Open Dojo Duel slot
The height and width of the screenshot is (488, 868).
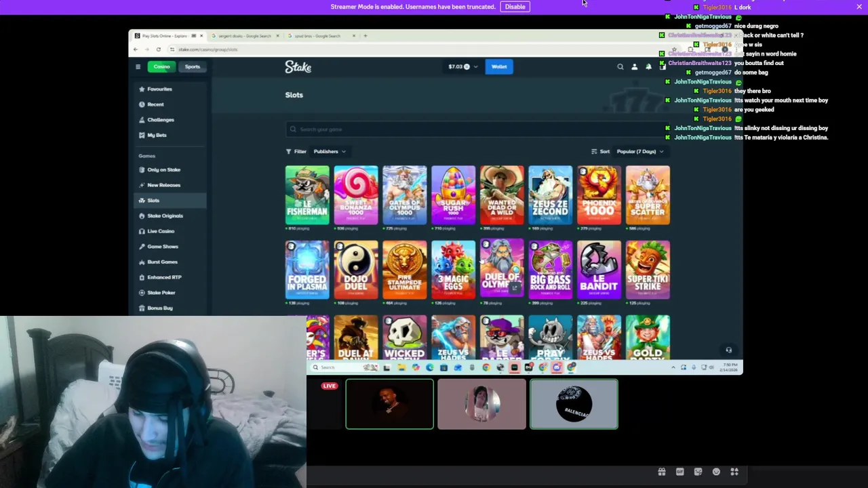[x=356, y=269]
